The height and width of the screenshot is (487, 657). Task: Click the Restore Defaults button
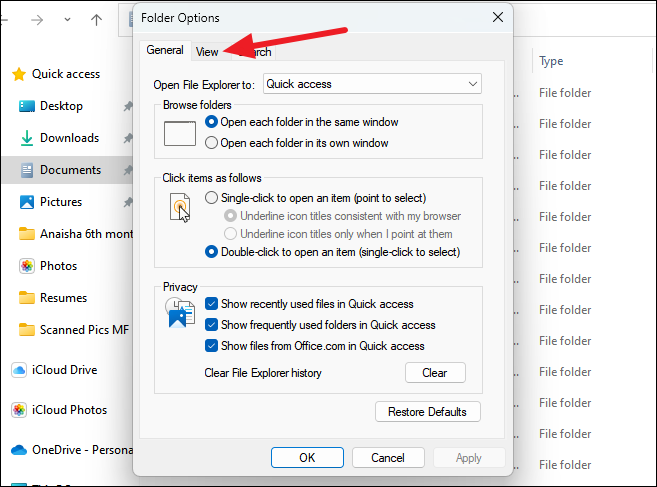[427, 412]
